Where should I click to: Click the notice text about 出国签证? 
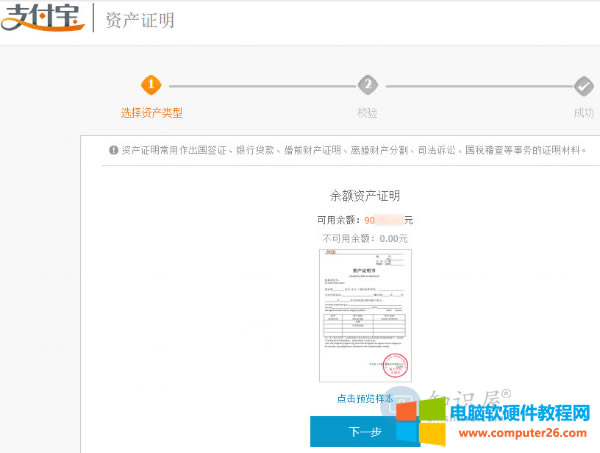coord(354,150)
